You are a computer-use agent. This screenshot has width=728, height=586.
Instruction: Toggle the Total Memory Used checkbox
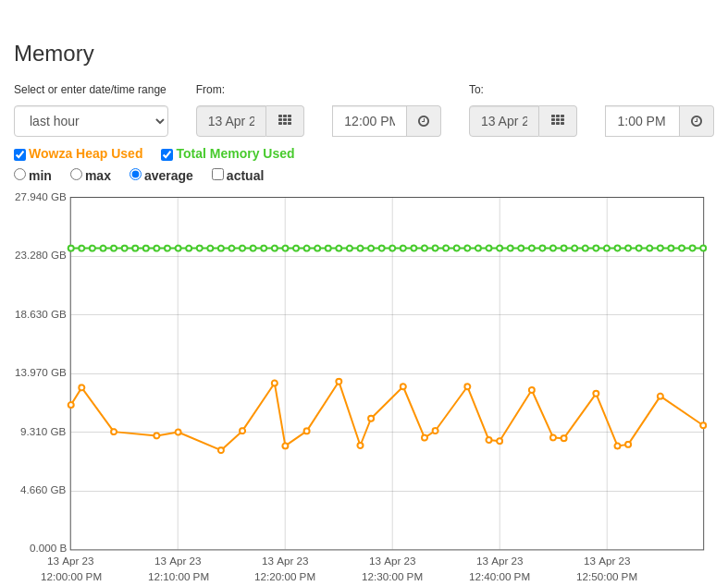pyautogui.click(x=167, y=154)
